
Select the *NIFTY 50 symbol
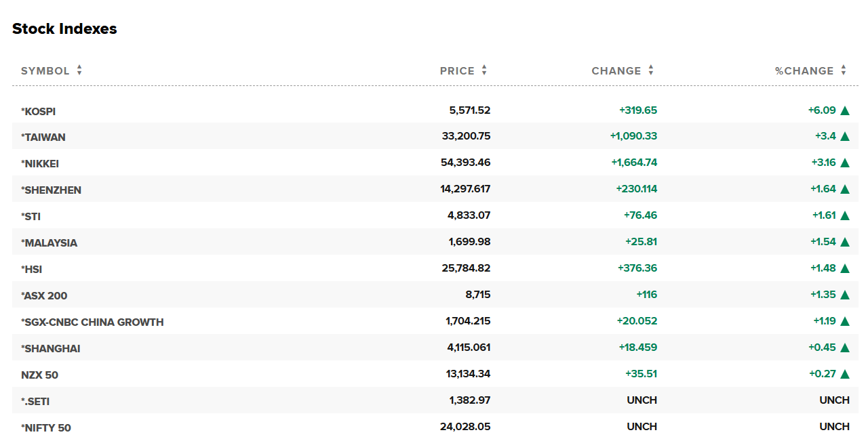[x=46, y=428]
